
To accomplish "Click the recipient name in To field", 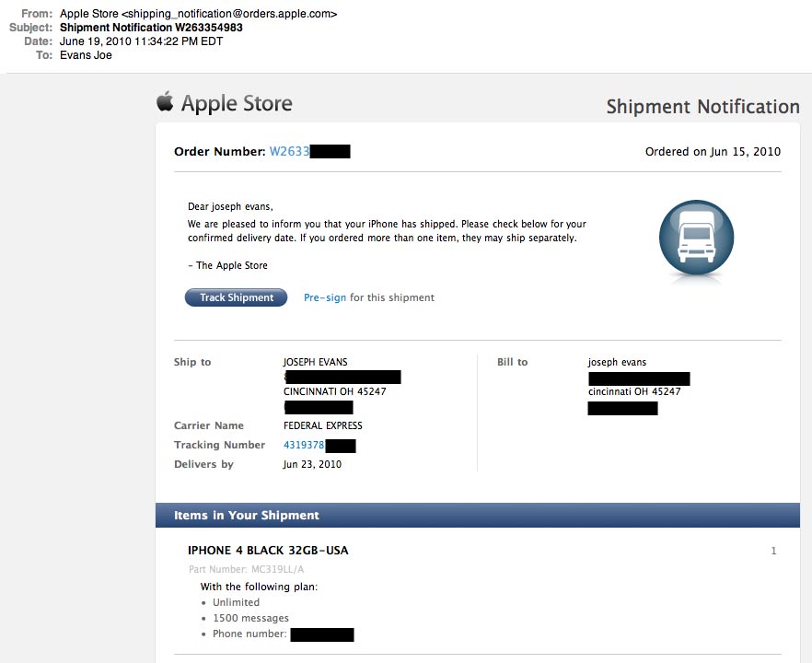I will 87,55.
